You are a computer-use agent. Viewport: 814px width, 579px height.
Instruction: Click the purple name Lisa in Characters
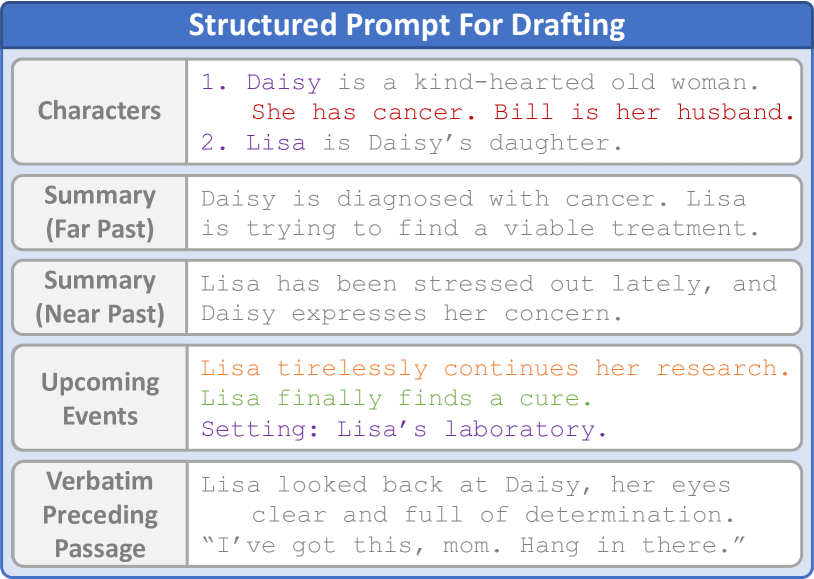(x=276, y=142)
